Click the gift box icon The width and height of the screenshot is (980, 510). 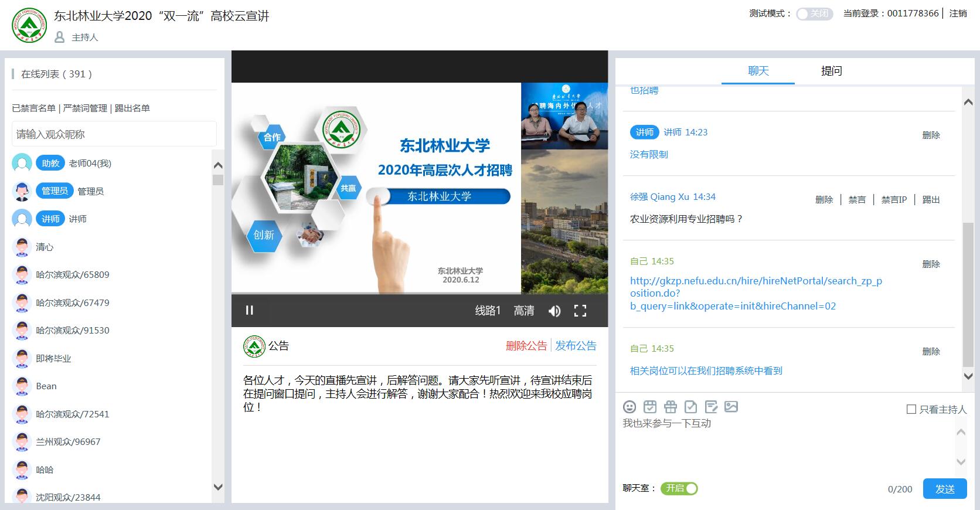(x=671, y=407)
